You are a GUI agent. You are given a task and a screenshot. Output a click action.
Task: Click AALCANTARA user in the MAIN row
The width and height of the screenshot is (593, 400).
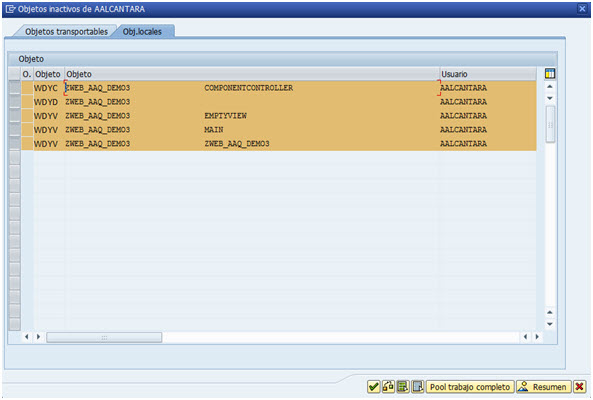(463, 130)
